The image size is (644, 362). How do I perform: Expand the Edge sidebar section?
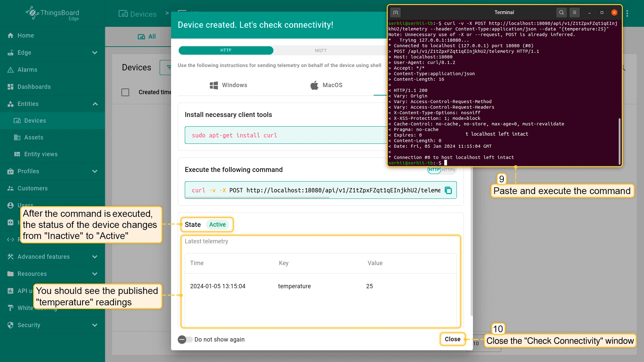pos(95,53)
